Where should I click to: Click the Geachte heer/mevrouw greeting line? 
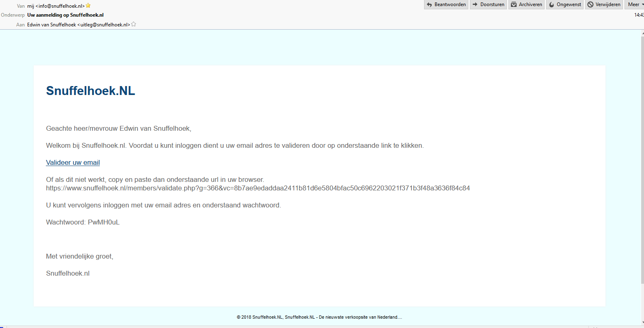click(118, 129)
